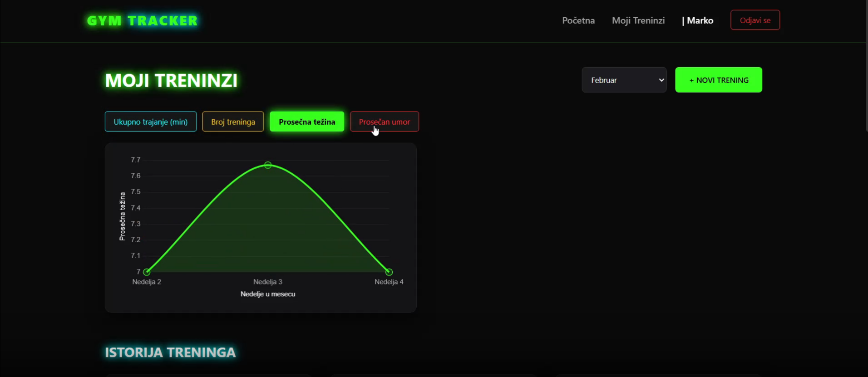Click the Nedelja 4 axis label
The width and height of the screenshot is (868, 377).
[389, 282]
